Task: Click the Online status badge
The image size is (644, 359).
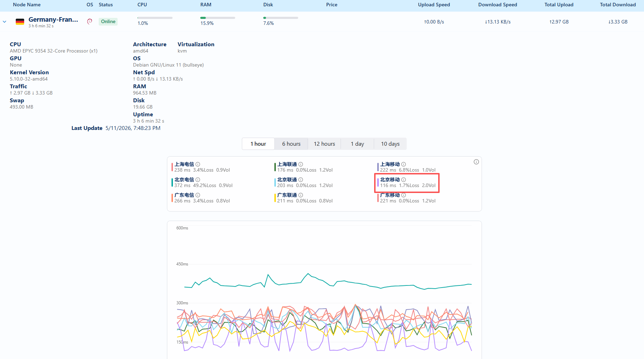Action: click(108, 21)
